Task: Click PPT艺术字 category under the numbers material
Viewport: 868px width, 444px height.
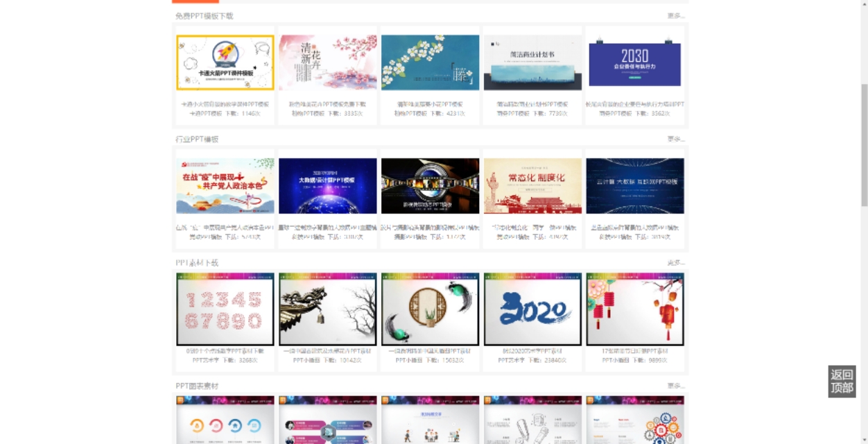Action: point(207,360)
